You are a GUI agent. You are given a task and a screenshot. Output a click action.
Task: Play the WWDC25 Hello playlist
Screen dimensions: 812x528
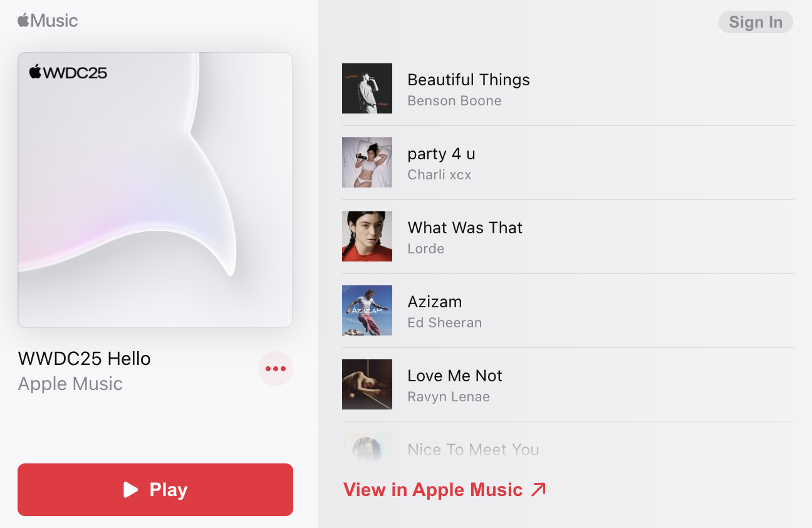(155, 490)
